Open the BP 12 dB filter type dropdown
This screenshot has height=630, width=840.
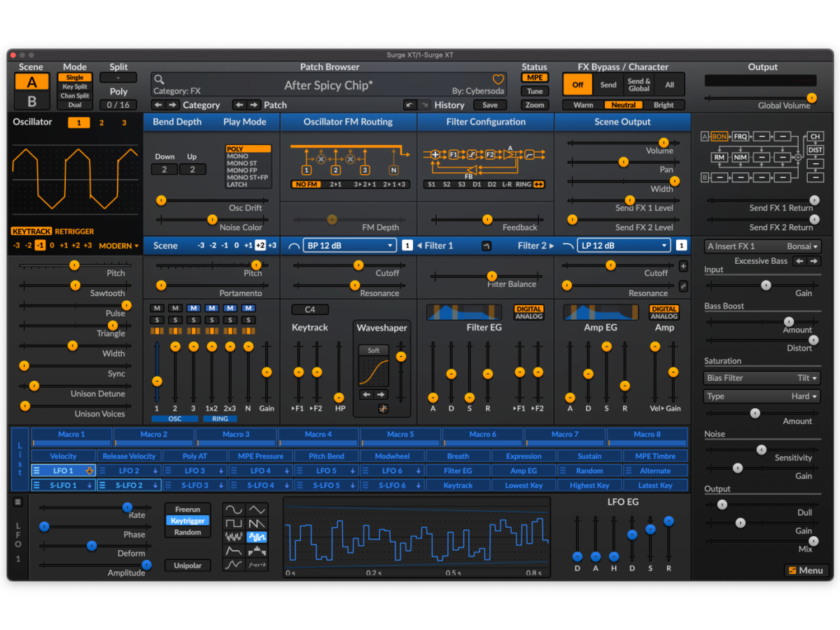(x=350, y=246)
